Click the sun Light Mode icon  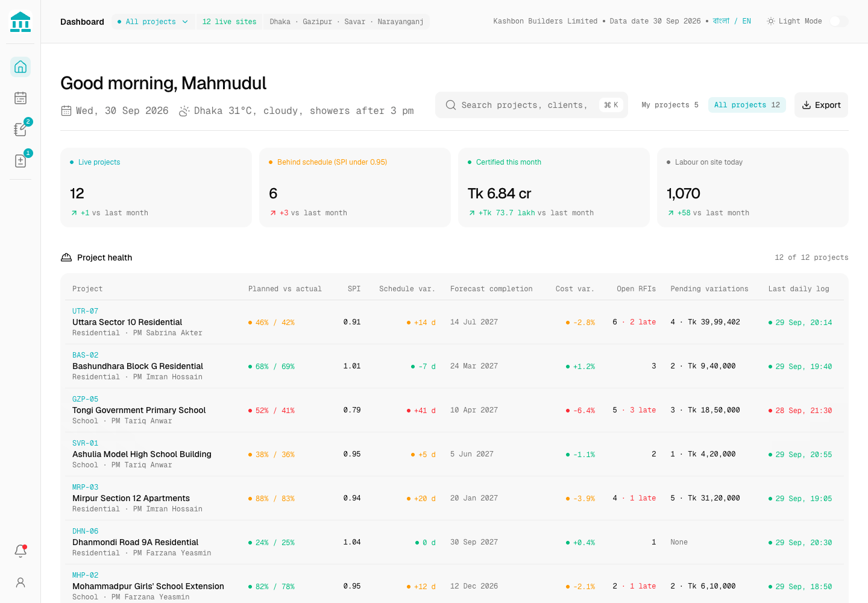pos(770,21)
